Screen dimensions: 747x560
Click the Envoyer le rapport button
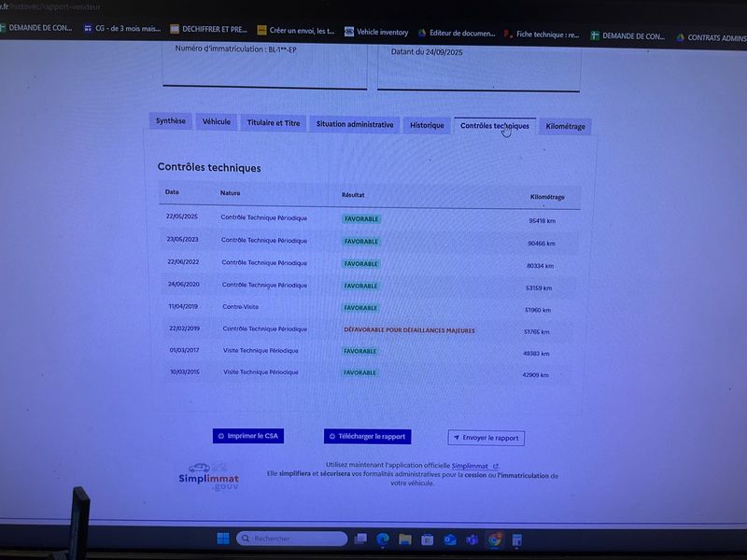tap(486, 438)
